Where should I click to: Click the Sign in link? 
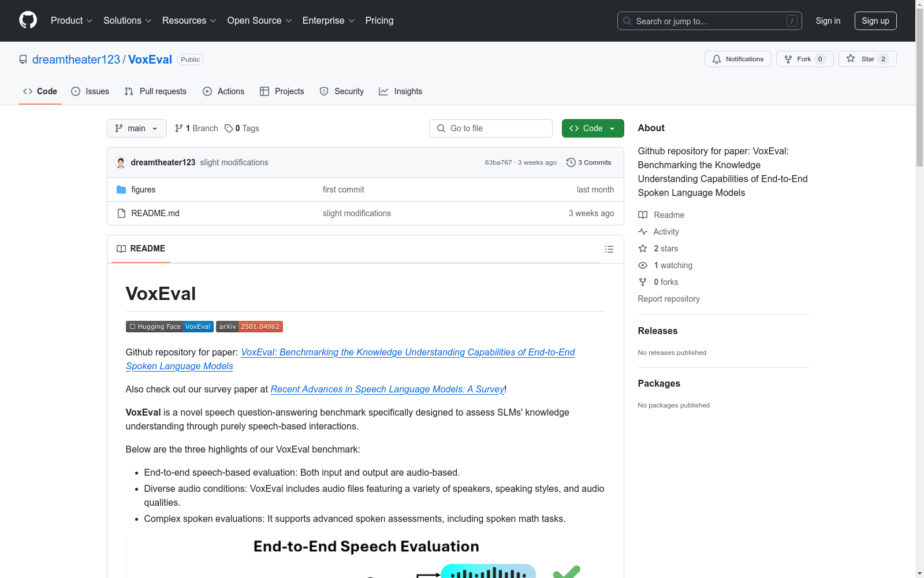coord(828,21)
